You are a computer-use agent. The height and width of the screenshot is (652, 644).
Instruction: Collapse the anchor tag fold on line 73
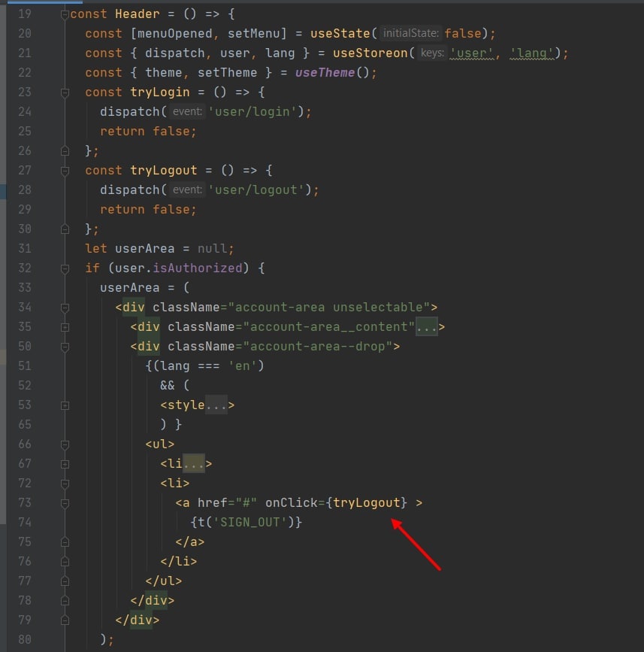click(65, 503)
